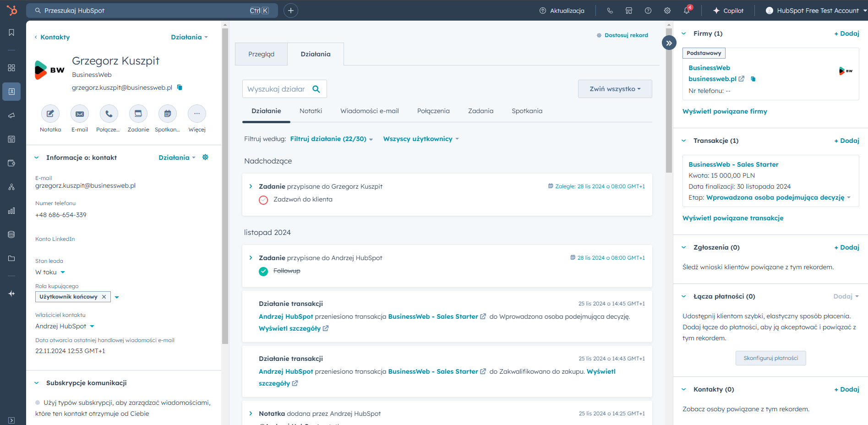The width and height of the screenshot is (868, 425).
Task: Copy contact email next to header address
Action: click(180, 87)
